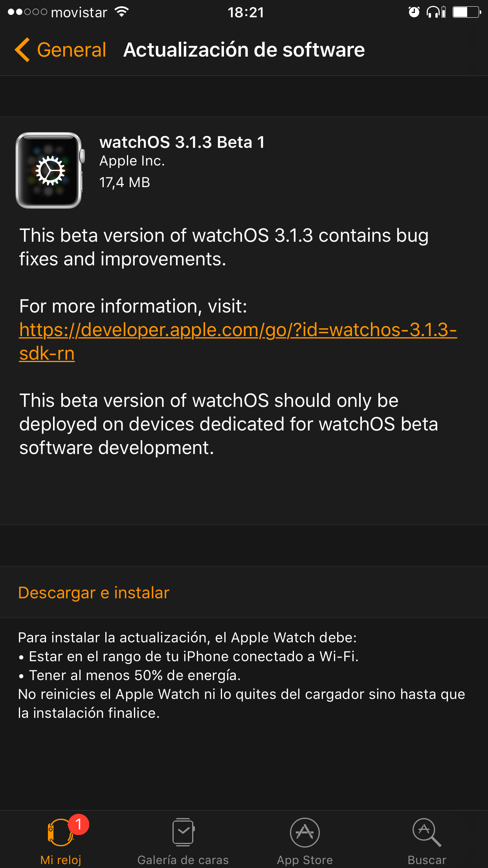Viewport: 488px width, 868px height.
Task: Tap Descargar e instalar
Action: [94, 592]
